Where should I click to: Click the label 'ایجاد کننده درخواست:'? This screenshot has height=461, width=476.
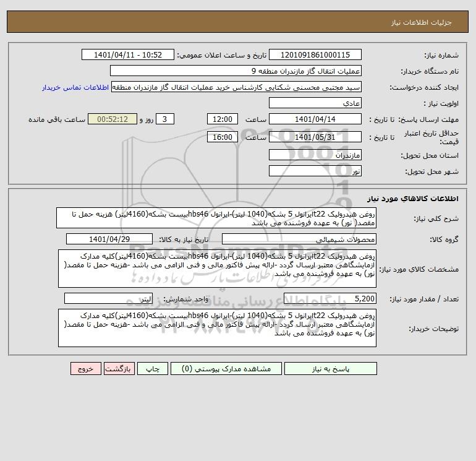424,87
